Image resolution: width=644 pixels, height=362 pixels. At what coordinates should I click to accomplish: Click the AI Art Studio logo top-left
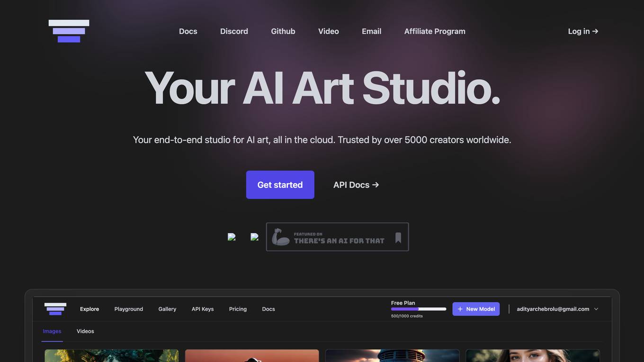(x=69, y=31)
